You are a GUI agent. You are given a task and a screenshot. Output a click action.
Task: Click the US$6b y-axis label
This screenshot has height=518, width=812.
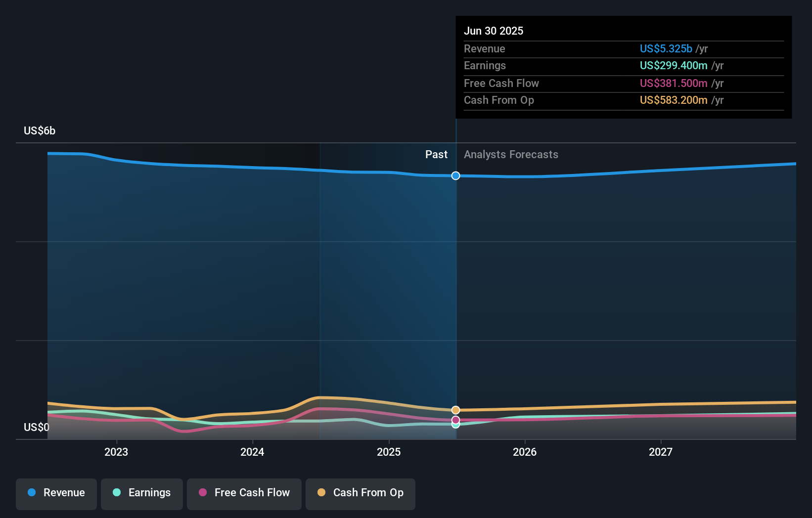(x=40, y=131)
